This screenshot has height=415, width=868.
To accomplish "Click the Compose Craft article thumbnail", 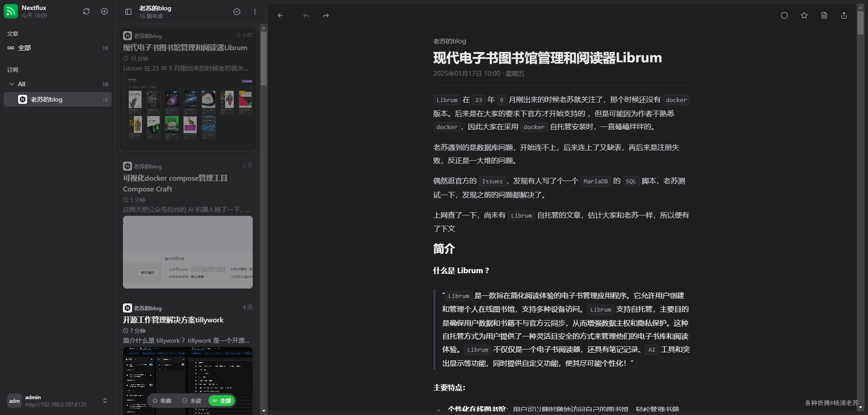I will [188, 252].
